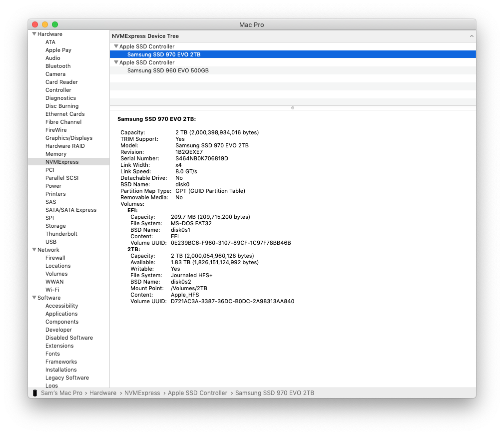Select Bluetooth in the sidebar

click(x=58, y=66)
